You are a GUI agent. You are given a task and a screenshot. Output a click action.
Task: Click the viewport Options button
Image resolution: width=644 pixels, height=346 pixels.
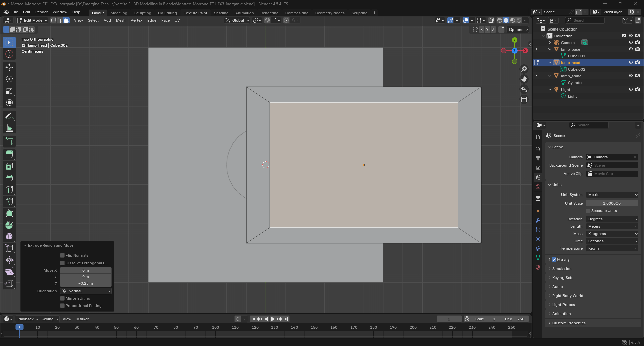[x=518, y=30]
